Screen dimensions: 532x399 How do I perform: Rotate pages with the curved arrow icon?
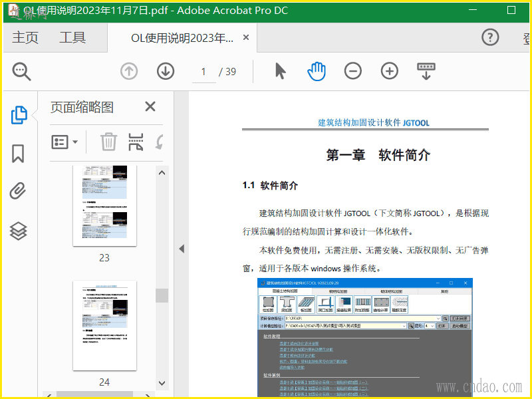pos(160,142)
